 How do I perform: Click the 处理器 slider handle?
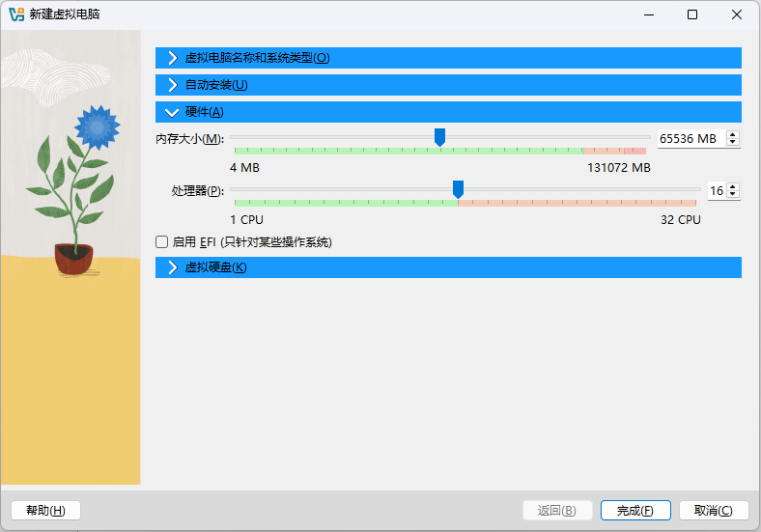(x=458, y=189)
